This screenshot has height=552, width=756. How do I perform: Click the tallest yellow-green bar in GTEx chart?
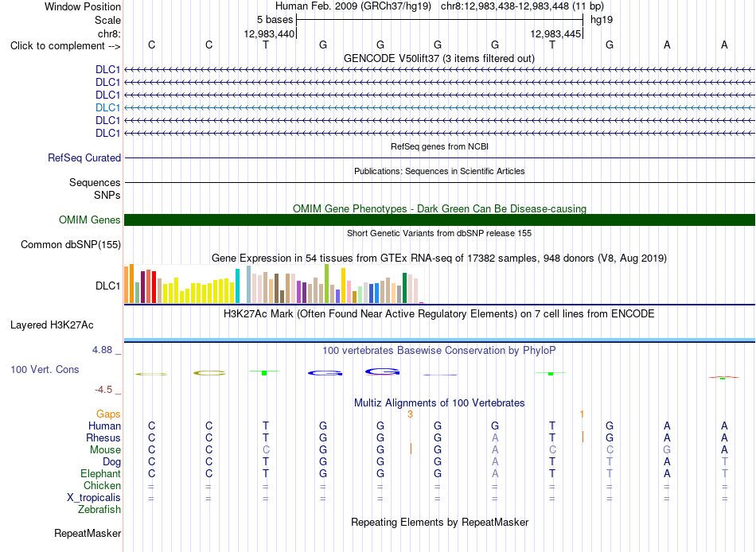[x=326, y=283]
